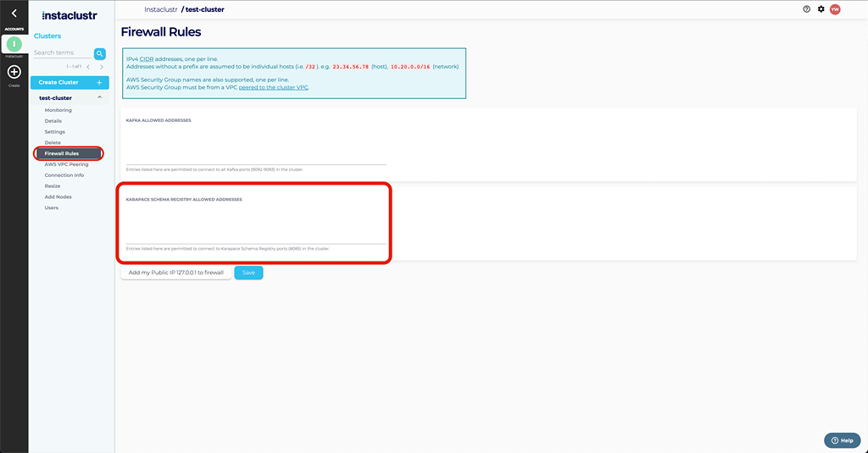
Task: Collapse the test-cluster tree section
Action: tap(99, 98)
